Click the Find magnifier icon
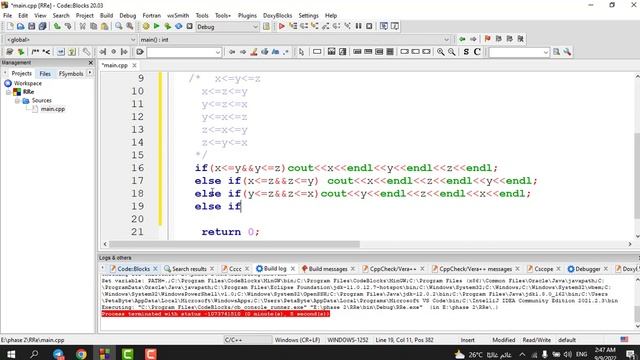The width and height of the screenshot is (640, 360). (x=119, y=27)
